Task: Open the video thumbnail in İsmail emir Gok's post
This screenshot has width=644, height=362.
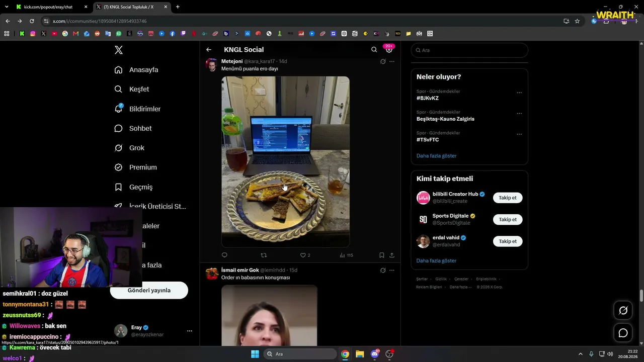Action: pyautogui.click(x=269, y=316)
